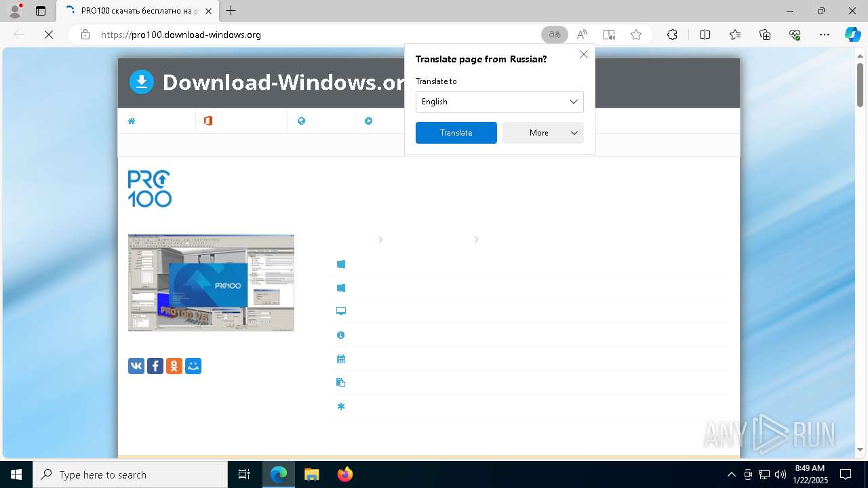Open the tab actions menu icon
Screen dimensions: 868x488
coord(41,11)
